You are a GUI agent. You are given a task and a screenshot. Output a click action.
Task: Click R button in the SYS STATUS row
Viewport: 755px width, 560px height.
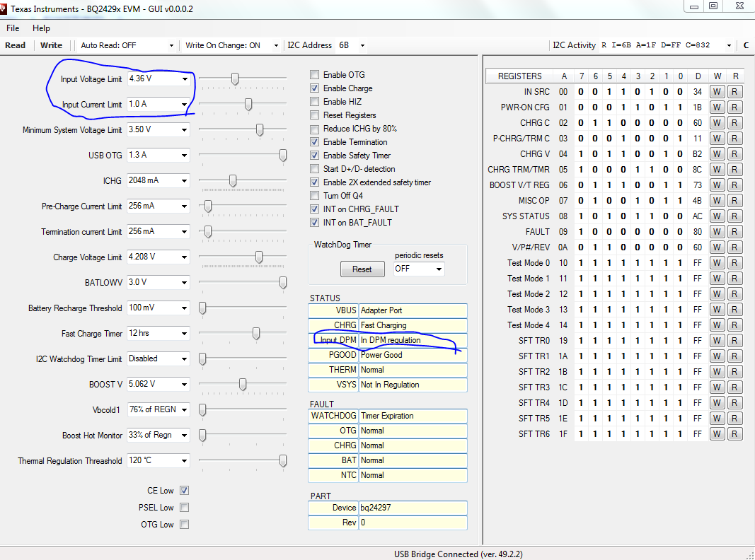click(734, 216)
